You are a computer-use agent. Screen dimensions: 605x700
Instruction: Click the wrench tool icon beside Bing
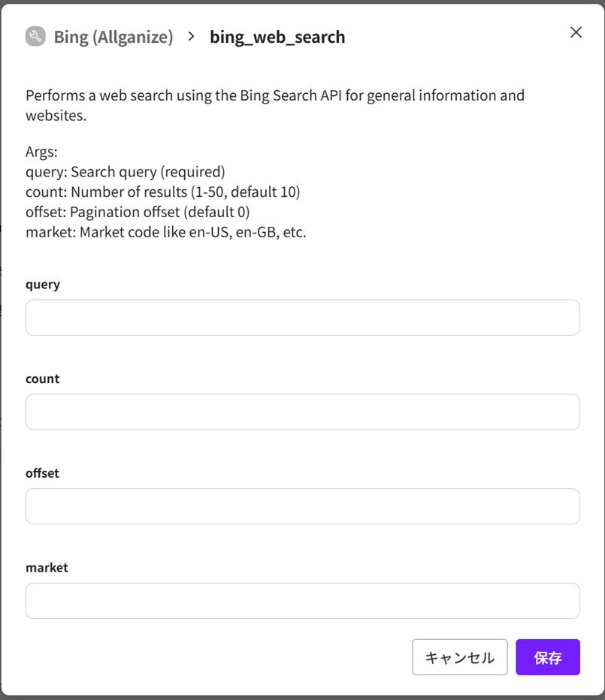(x=35, y=37)
